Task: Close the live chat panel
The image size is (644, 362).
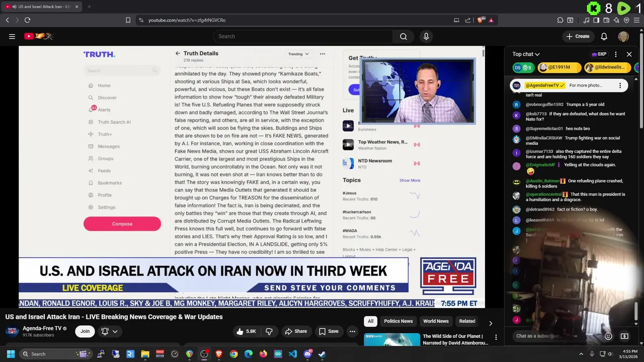Action: (629, 54)
